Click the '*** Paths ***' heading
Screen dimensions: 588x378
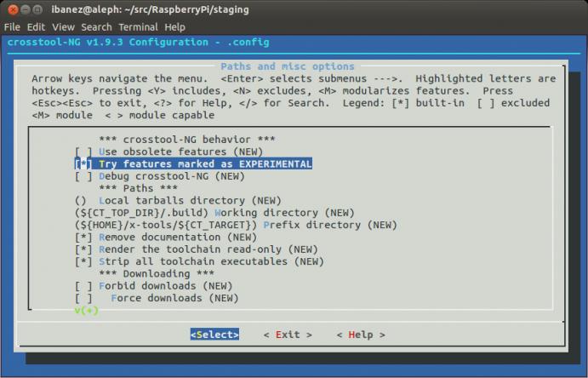point(139,188)
